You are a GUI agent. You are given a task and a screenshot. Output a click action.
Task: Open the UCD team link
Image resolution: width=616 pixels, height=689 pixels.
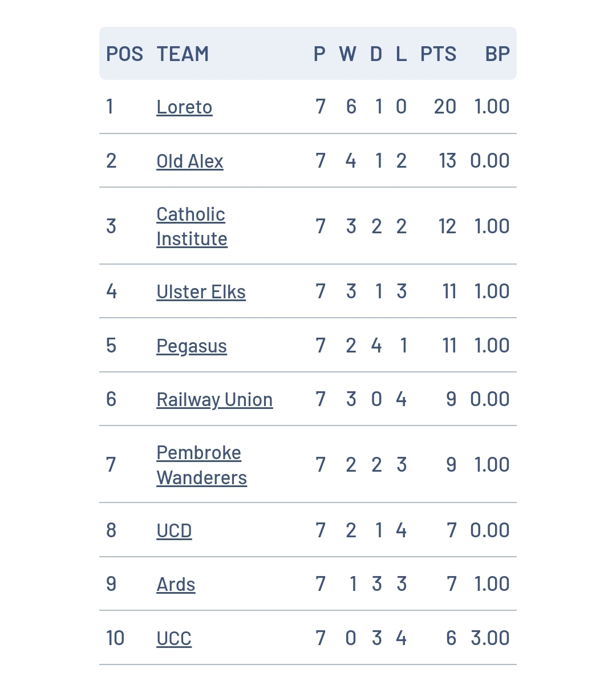[174, 530]
